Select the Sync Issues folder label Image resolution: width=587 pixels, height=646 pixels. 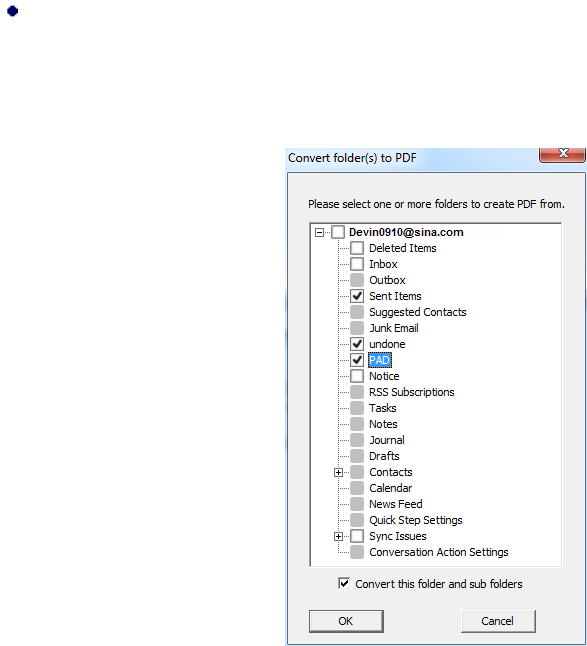click(x=398, y=536)
